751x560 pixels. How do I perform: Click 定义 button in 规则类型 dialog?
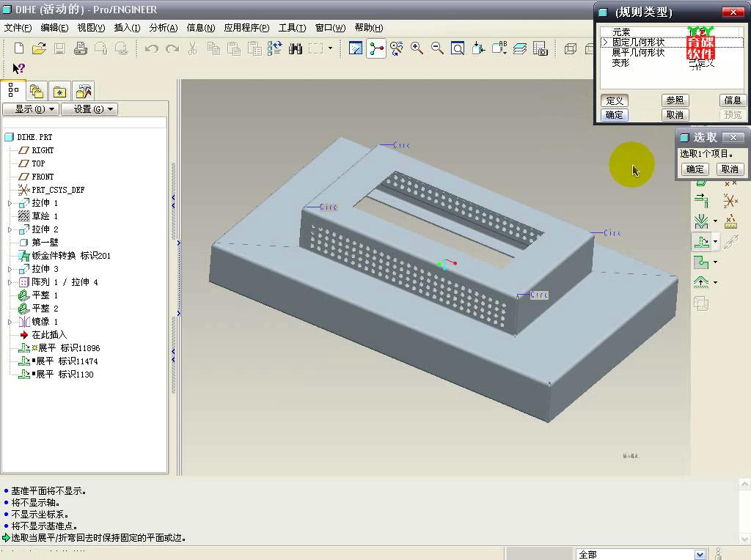click(x=615, y=100)
